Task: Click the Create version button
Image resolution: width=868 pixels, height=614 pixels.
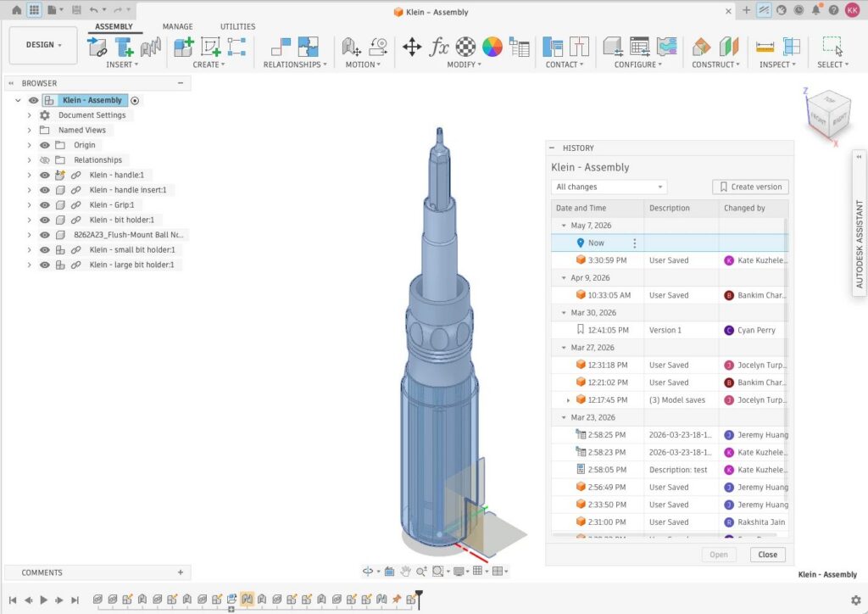Action: pyautogui.click(x=751, y=187)
